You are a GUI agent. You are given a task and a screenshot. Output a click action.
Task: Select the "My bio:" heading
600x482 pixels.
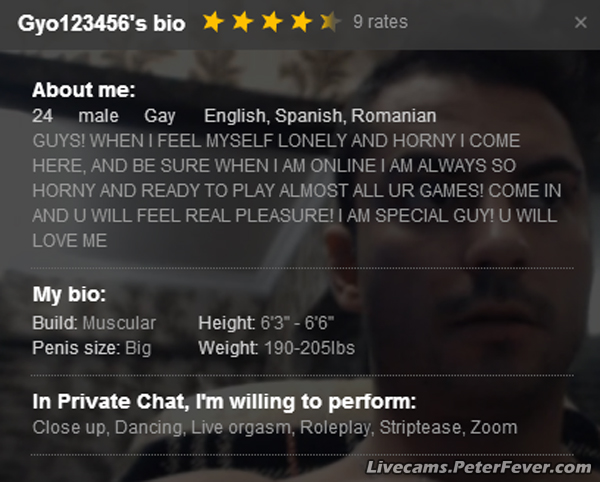coord(69,296)
